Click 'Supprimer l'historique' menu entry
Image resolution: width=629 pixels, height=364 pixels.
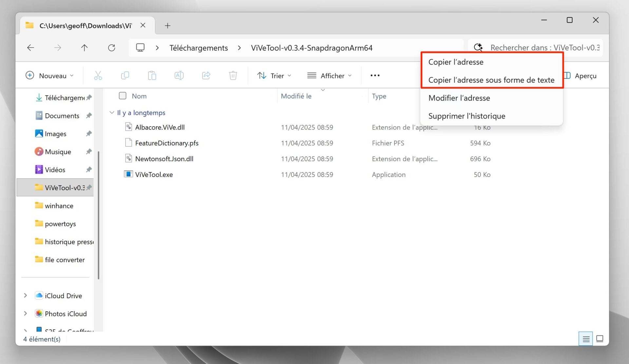467,116
